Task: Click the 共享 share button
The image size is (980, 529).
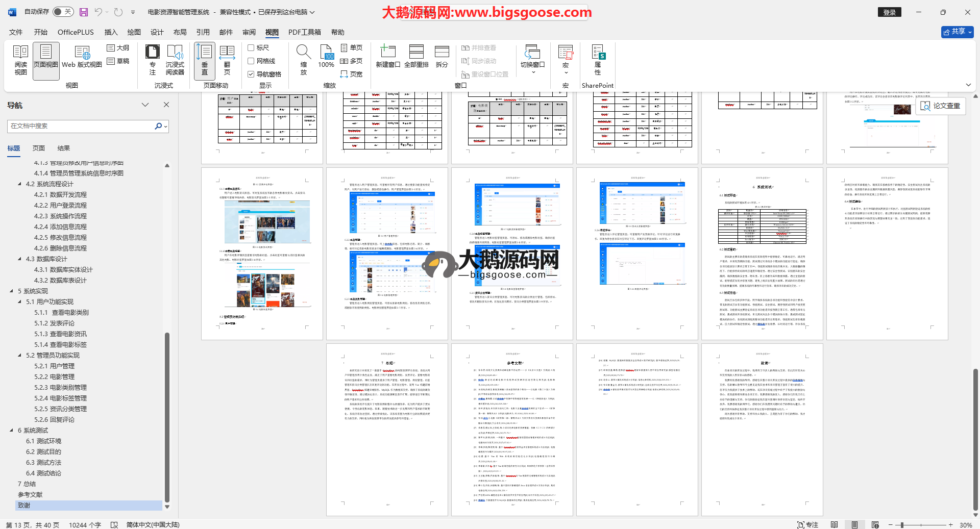Action: coord(957,32)
